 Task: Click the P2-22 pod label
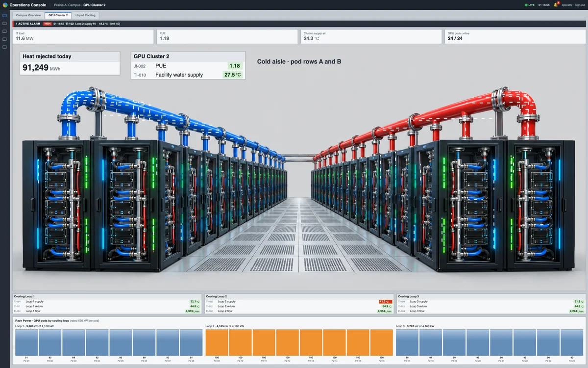tap(525, 361)
